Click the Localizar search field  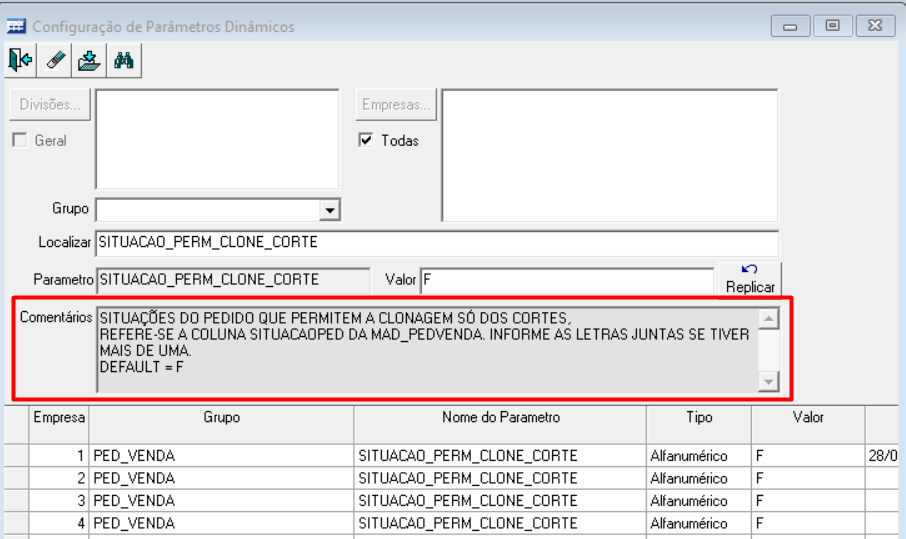pos(437,243)
